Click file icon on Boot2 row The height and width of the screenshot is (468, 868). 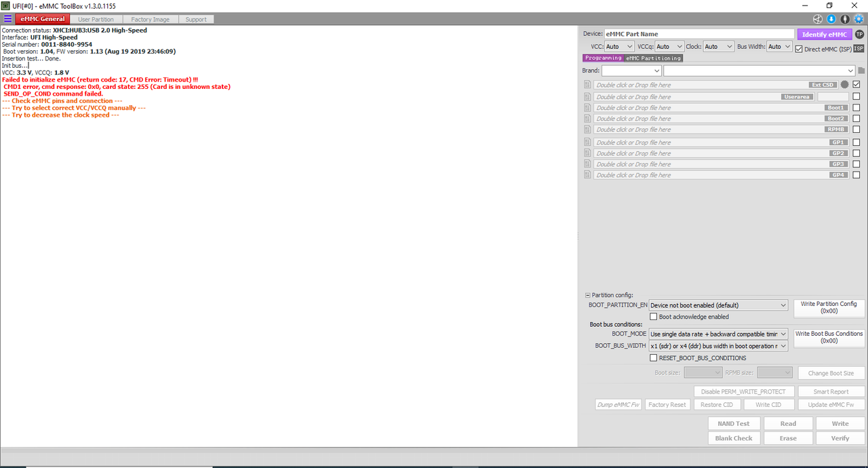(x=587, y=119)
